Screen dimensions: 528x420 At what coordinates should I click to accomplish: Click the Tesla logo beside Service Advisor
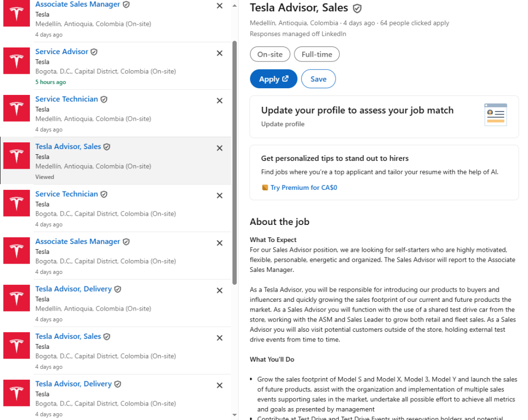tap(16, 61)
